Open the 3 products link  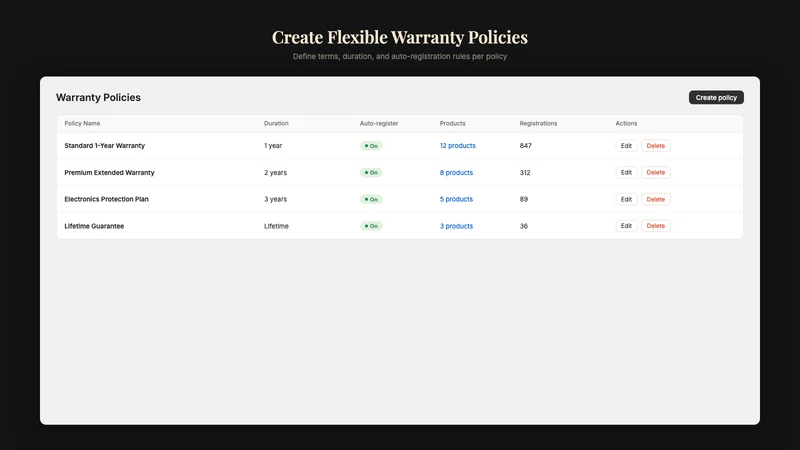point(456,226)
